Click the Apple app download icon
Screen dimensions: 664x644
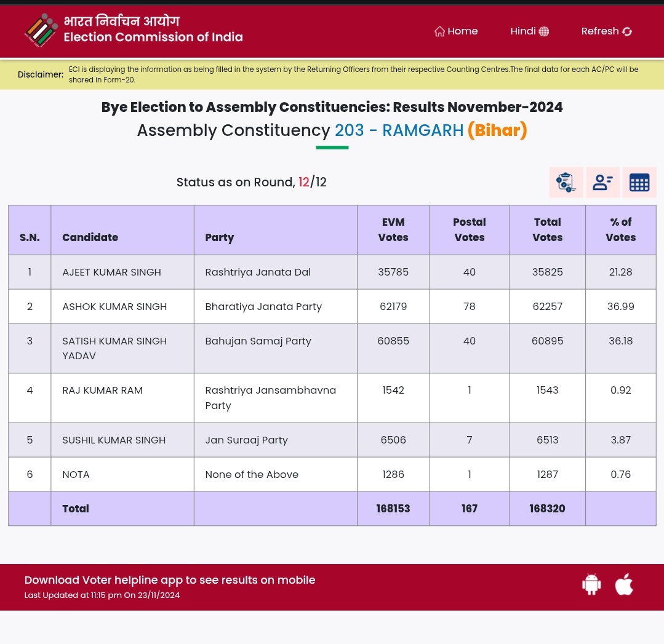click(x=624, y=584)
